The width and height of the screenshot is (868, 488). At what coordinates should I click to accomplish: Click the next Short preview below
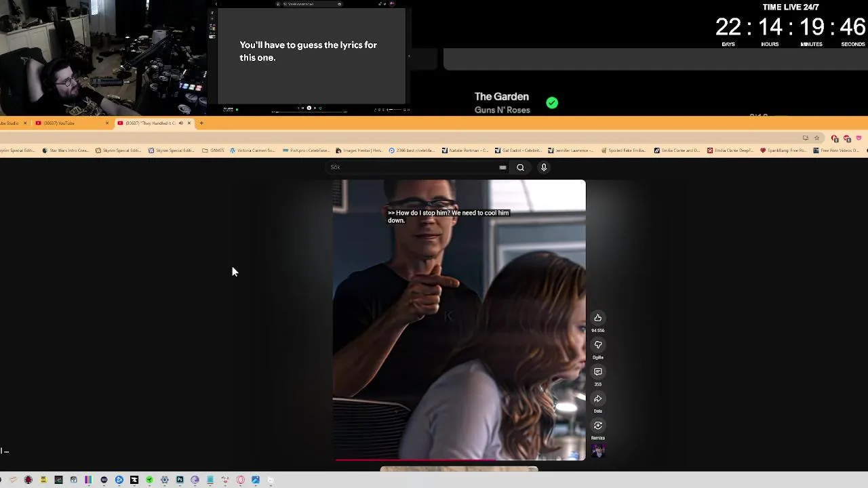coord(459,468)
